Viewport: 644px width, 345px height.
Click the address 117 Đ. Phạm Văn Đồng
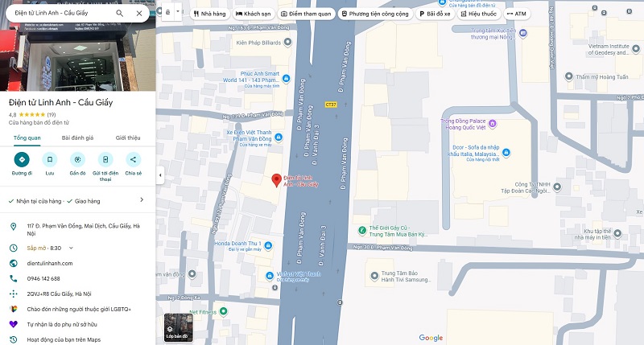[x=84, y=230]
